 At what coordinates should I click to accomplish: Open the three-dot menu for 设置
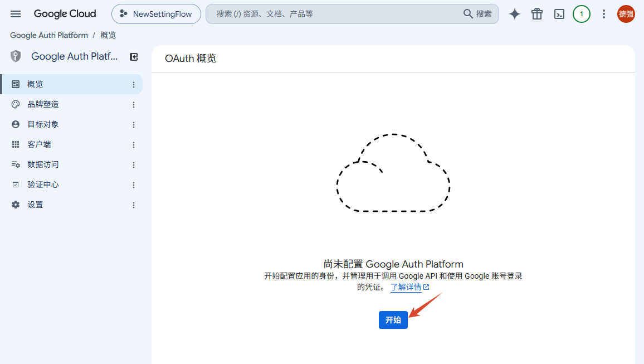(x=134, y=206)
